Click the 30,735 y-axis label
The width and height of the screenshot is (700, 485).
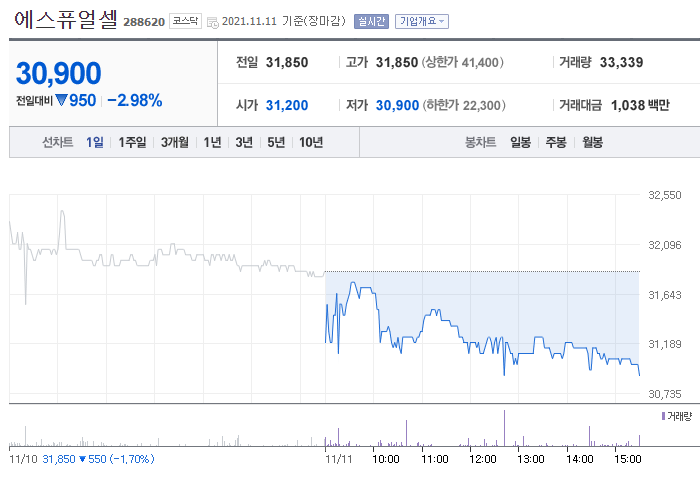click(665, 394)
